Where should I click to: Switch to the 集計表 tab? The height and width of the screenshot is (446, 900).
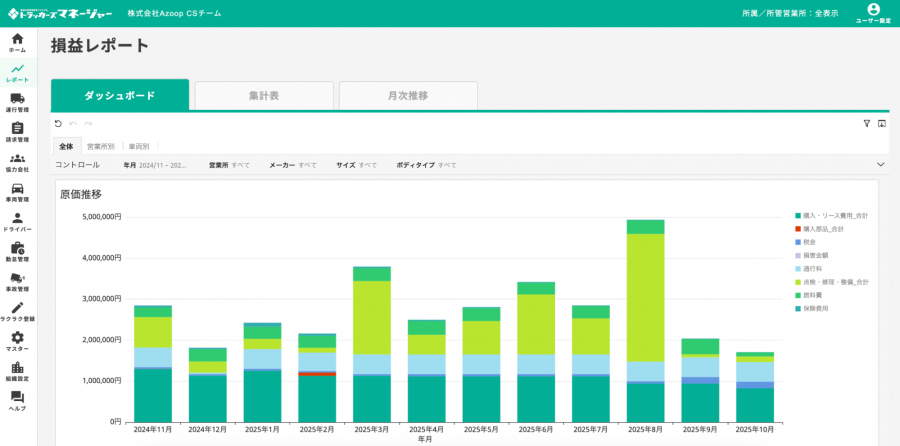(x=264, y=96)
